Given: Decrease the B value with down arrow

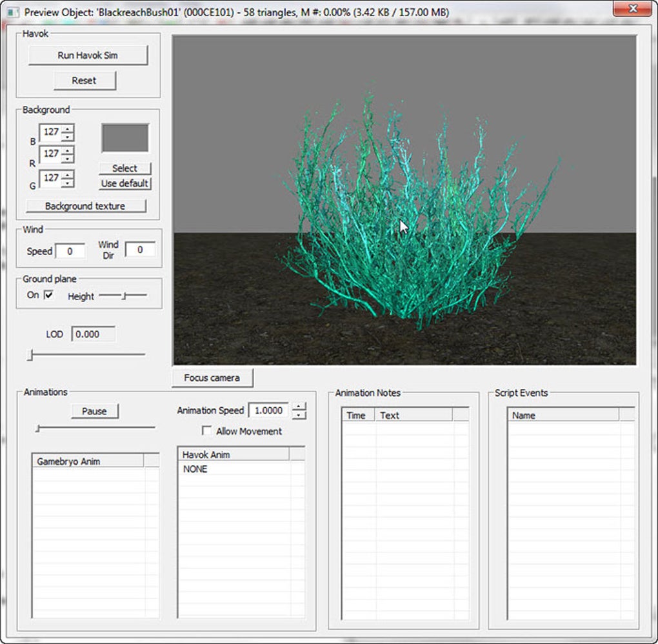Looking at the screenshot, I should pyautogui.click(x=68, y=136).
